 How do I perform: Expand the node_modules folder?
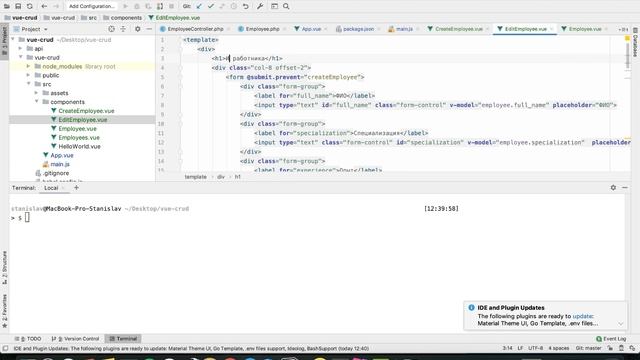point(28,66)
